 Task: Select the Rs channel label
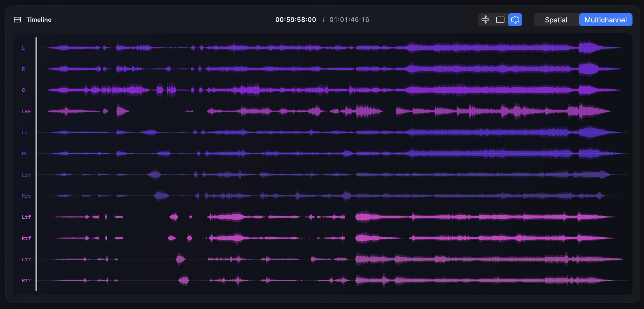pos(25,154)
